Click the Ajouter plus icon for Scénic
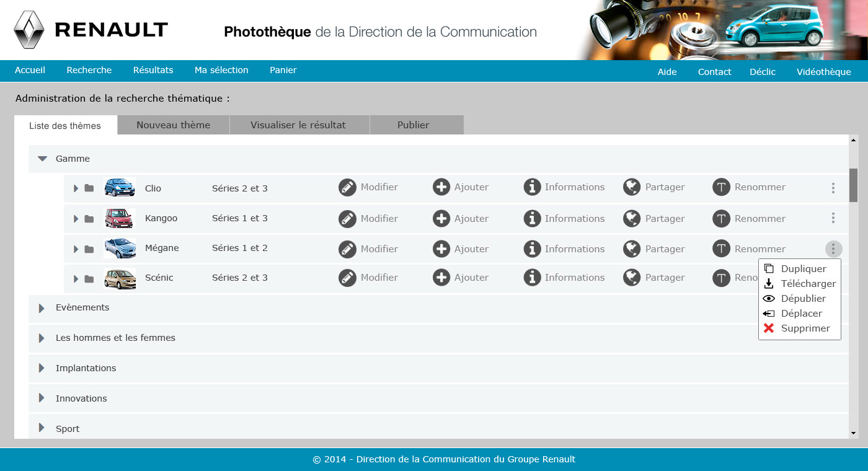The height and width of the screenshot is (471, 868). pos(441,278)
